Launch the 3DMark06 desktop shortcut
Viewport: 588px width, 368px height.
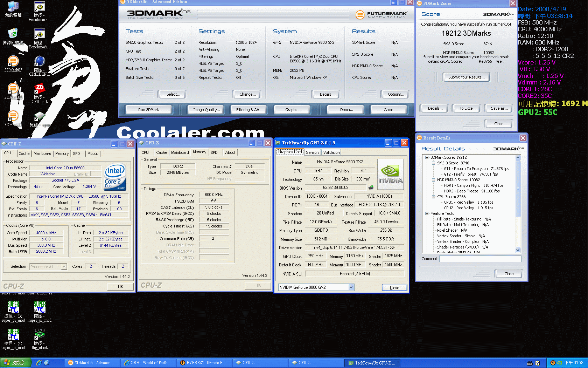[13, 118]
